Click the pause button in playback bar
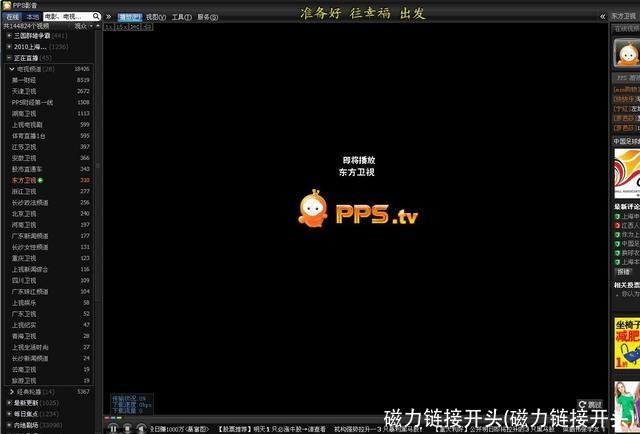Image resolution: width=640 pixels, height=434 pixels. pyautogui.click(x=113, y=428)
